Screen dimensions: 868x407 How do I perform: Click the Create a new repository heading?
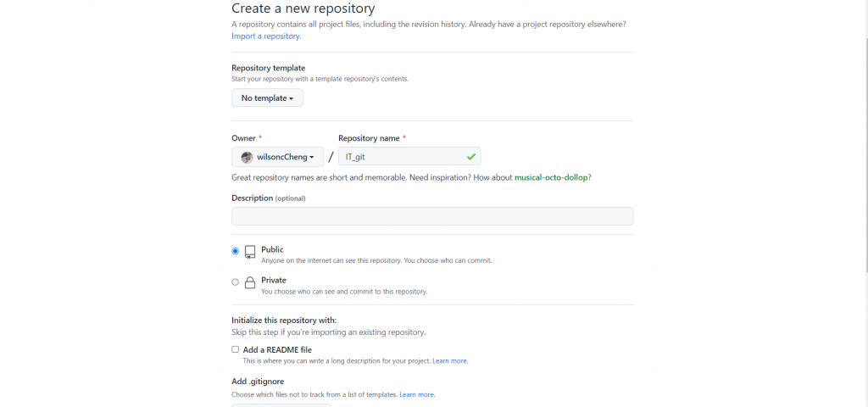point(303,8)
